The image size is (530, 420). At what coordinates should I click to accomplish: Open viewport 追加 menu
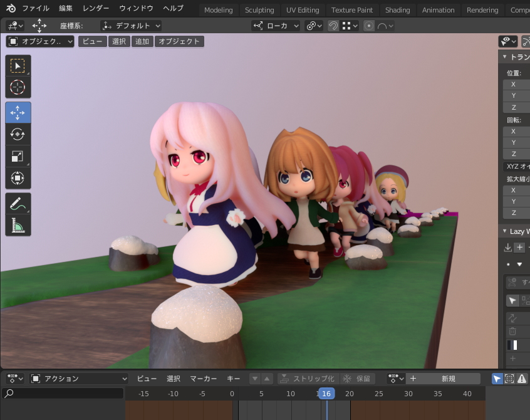click(x=142, y=41)
